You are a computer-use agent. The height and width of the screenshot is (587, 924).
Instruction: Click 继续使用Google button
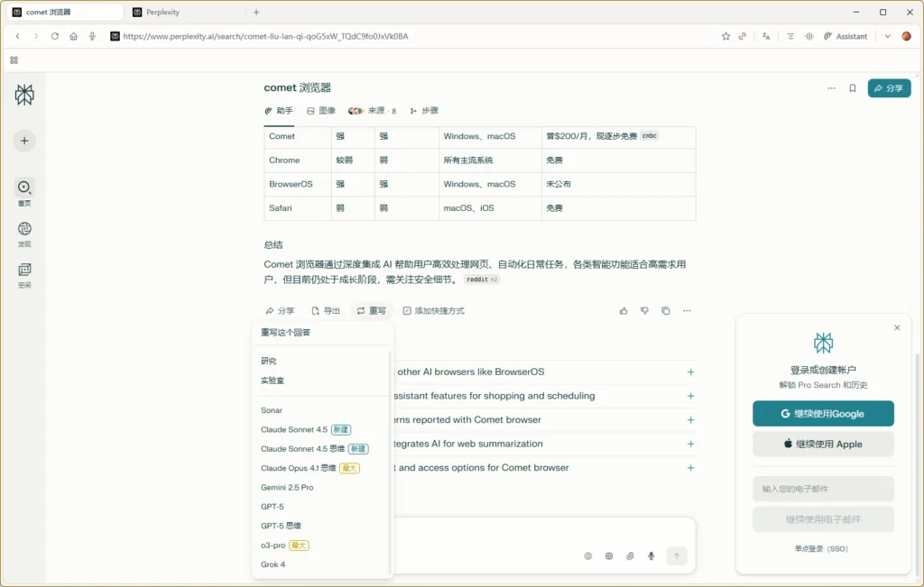click(x=823, y=414)
